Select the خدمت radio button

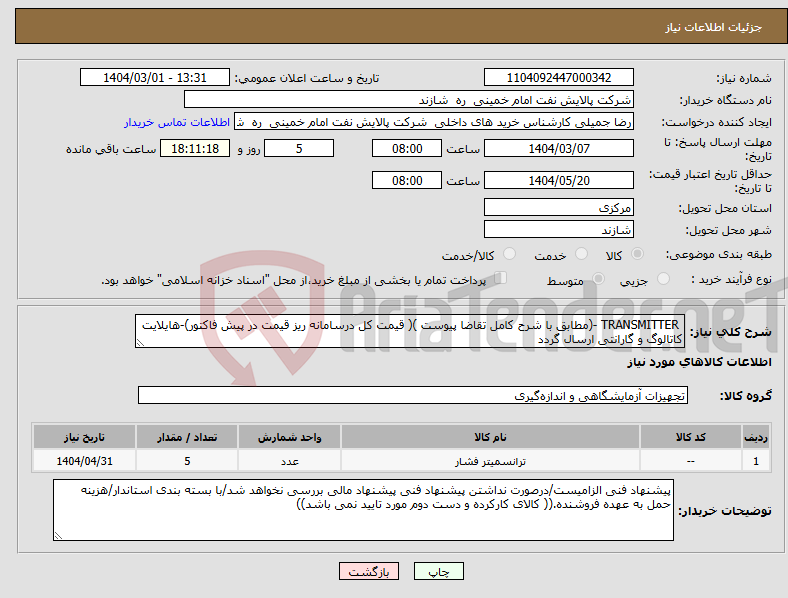pyautogui.click(x=581, y=254)
